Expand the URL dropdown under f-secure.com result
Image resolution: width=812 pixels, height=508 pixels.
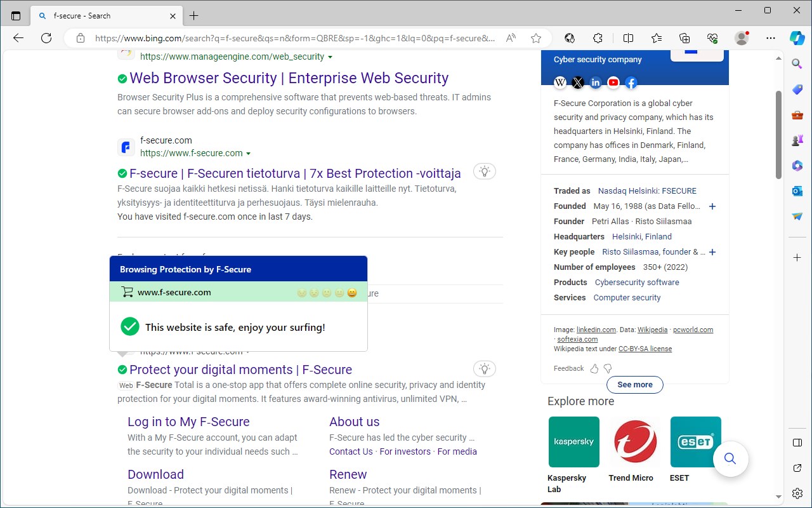pos(247,153)
